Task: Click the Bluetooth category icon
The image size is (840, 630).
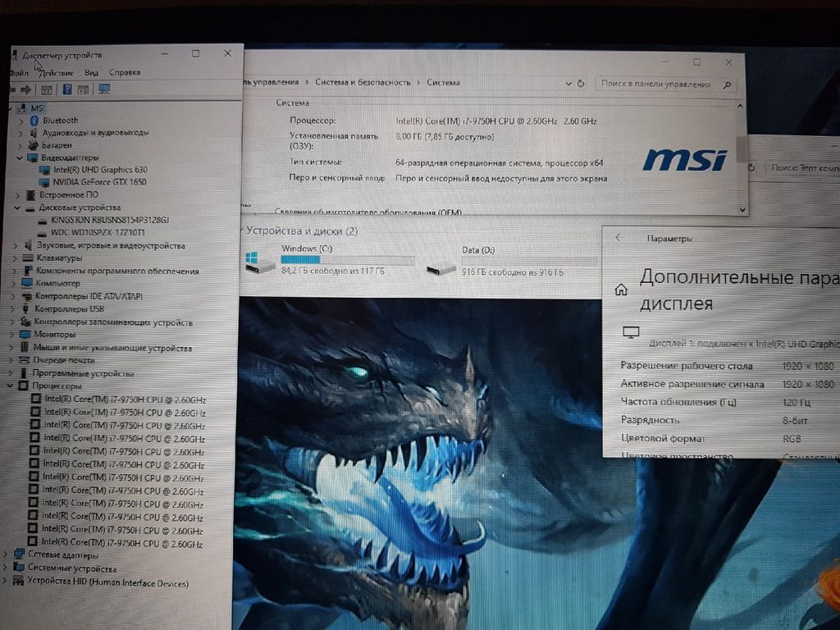Action: click(34, 121)
